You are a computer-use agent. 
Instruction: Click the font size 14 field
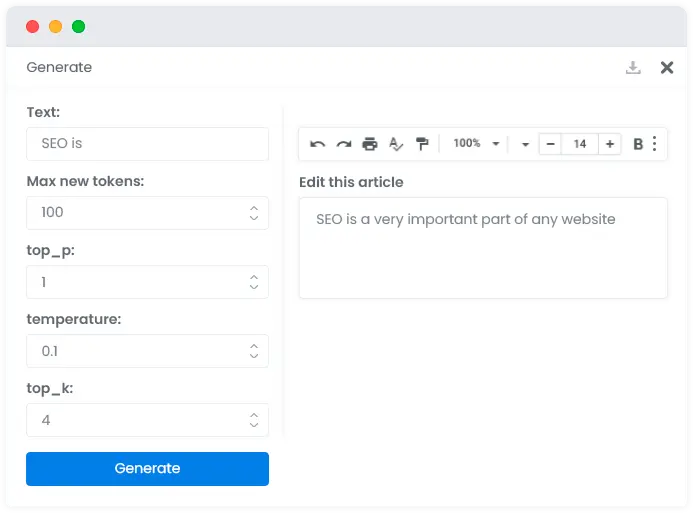pos(580,144)
